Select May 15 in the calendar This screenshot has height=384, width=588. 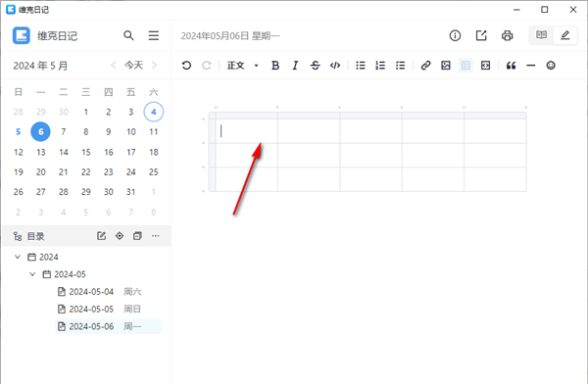point(86,152)
